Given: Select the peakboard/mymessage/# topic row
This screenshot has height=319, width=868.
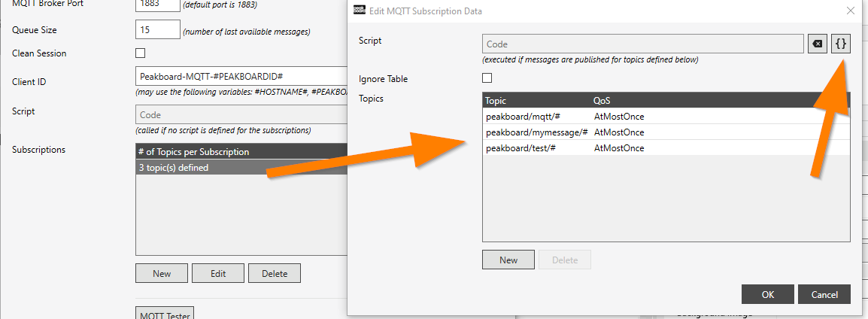Looking at the screenshot, I should (x=666, y=132).
